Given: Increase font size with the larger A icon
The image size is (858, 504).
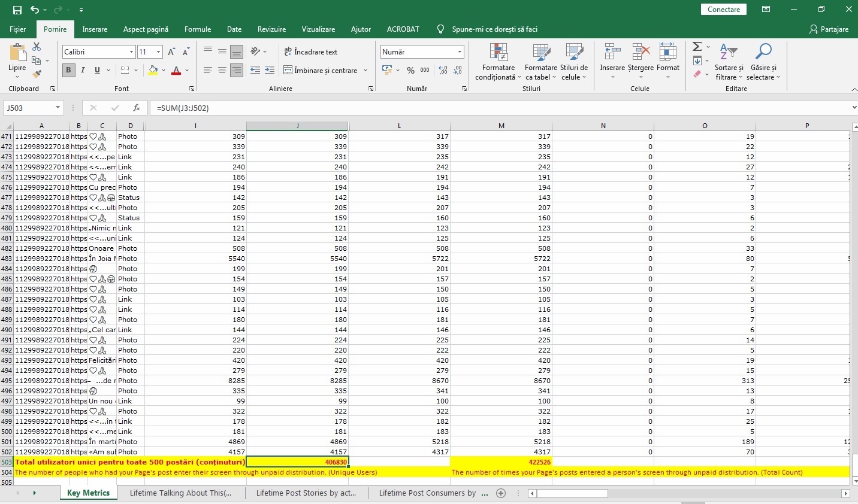Looking at the screenshot, I should point(172,52).
